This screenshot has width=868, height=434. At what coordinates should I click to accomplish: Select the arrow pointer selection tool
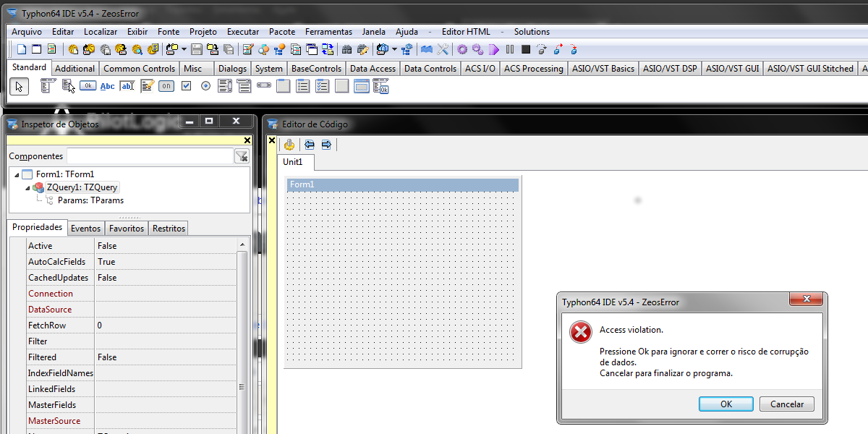19,86
